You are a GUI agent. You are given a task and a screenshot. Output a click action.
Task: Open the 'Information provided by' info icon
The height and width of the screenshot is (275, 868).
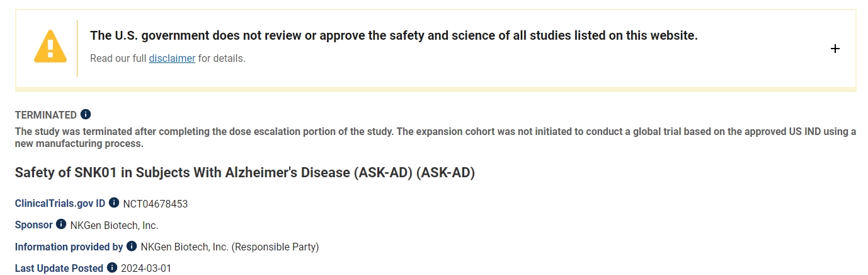click(132, 246)
